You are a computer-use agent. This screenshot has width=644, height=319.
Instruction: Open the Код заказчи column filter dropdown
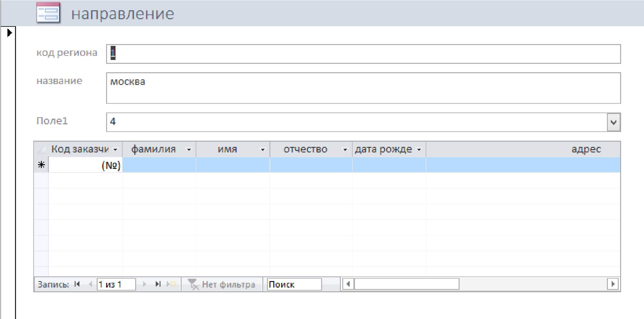pyautogui.click(x=115, y=150)
